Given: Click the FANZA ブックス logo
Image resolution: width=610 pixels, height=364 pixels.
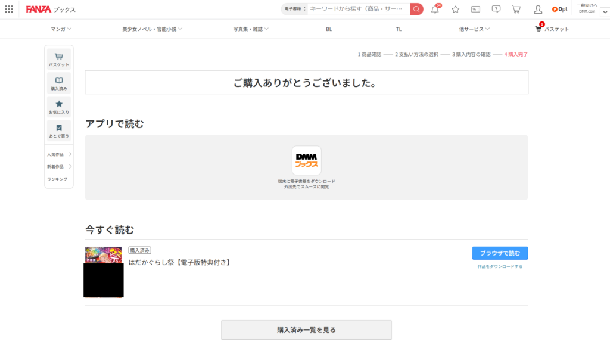Looking at the screenshot, I should click(51, 9).
